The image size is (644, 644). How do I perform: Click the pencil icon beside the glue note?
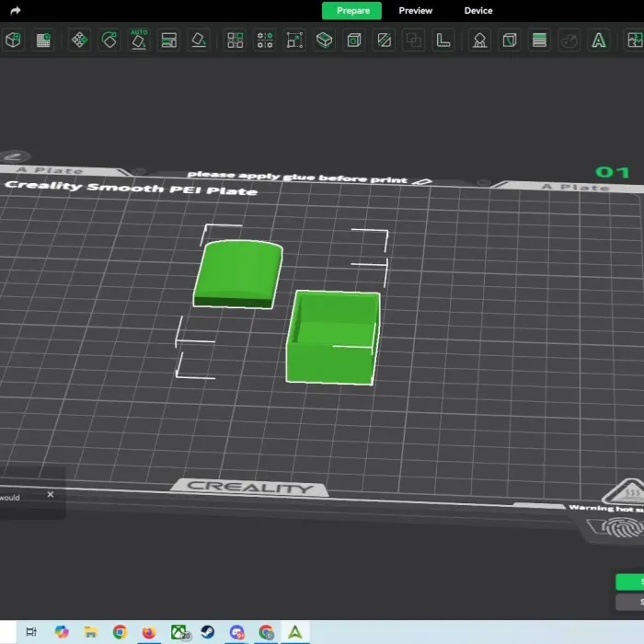[x=421, y=181]
